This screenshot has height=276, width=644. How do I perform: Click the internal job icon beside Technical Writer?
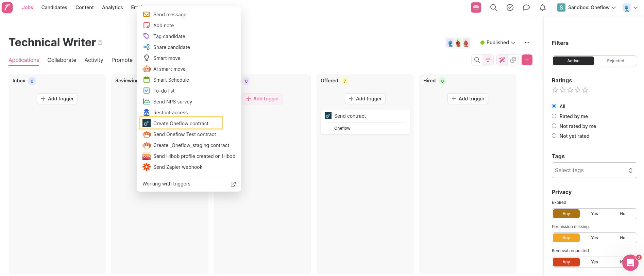(x=100, y=43)
